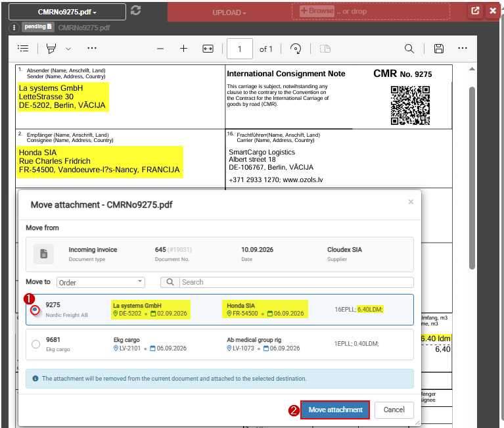
Task: Click the QR code in the CMR document
Action: [x=410, y=105]
